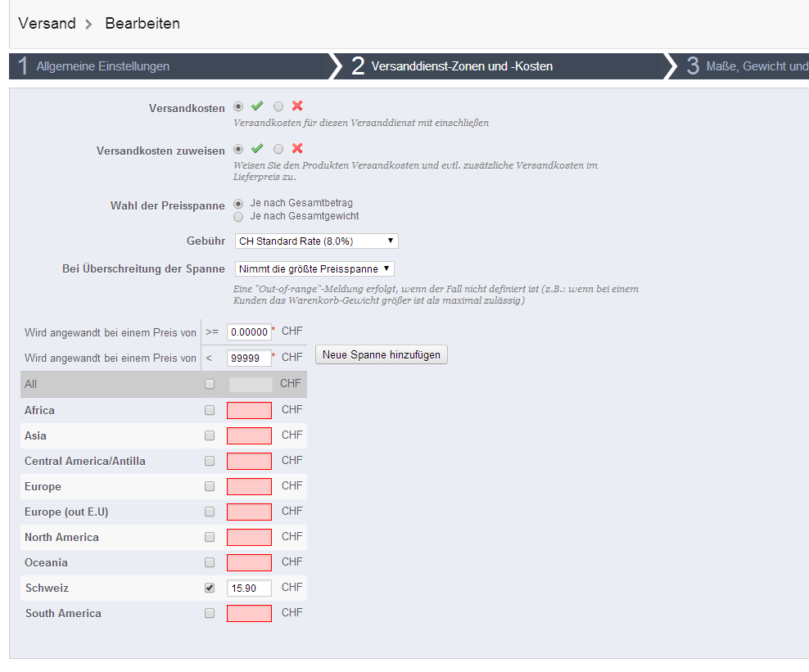Select enabled radio for Versandkosten zuweisen
This screenshot has width=809, height=672.
pos(237,150)
